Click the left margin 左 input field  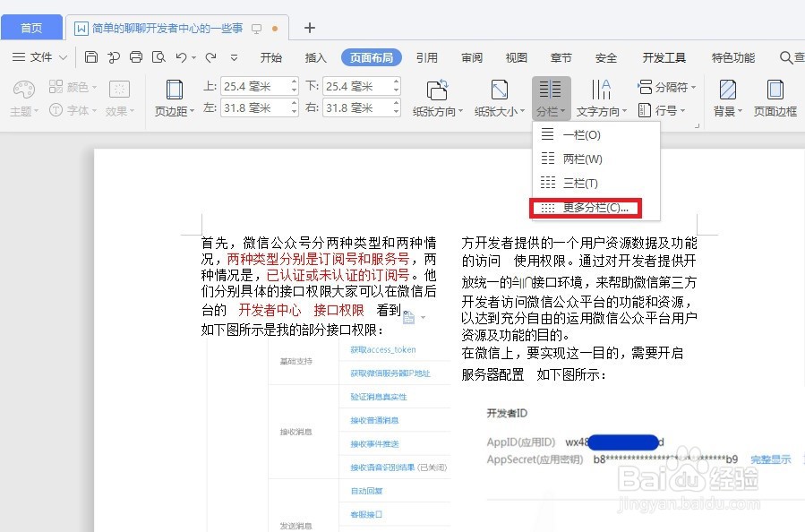point(254,107)
